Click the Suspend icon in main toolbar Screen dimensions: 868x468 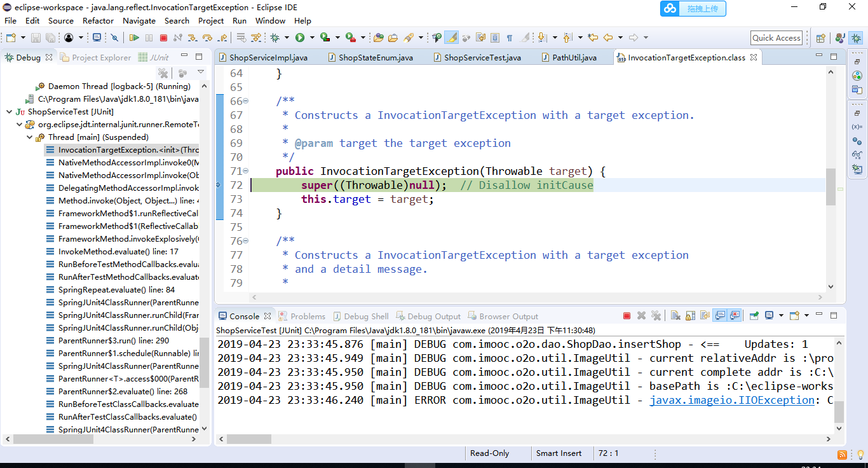point(149,38)
